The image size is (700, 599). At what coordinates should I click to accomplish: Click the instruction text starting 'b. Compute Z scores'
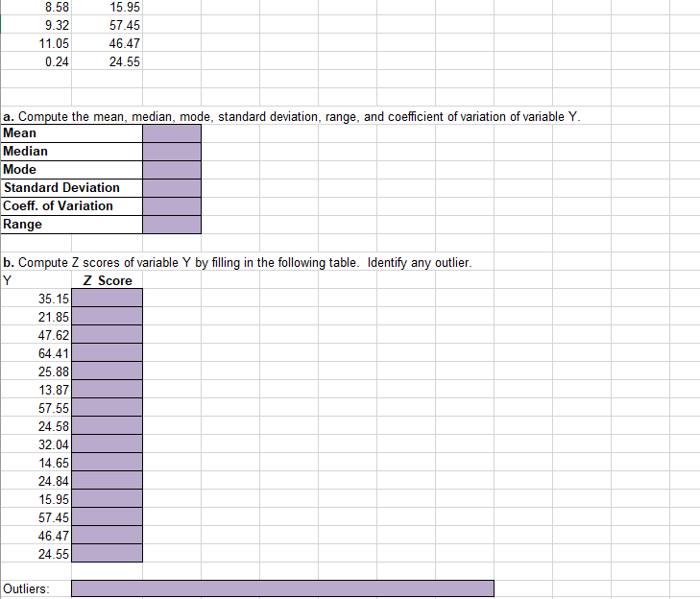[x=237, y=263]
